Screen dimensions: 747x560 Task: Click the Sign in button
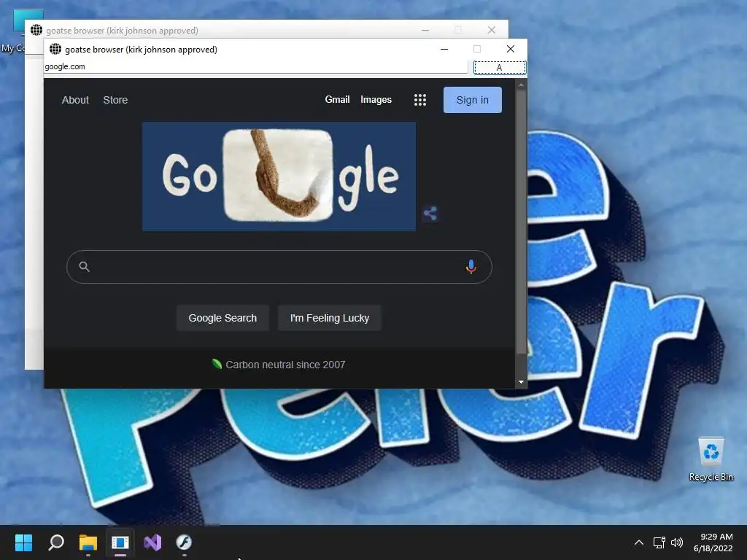coord(472,100)
